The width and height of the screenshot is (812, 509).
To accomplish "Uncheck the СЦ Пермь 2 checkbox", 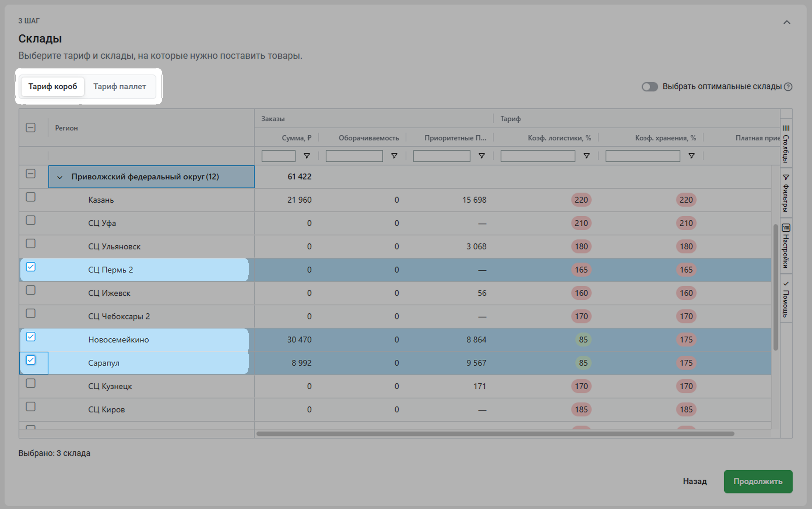I will (x=31, y=267).
